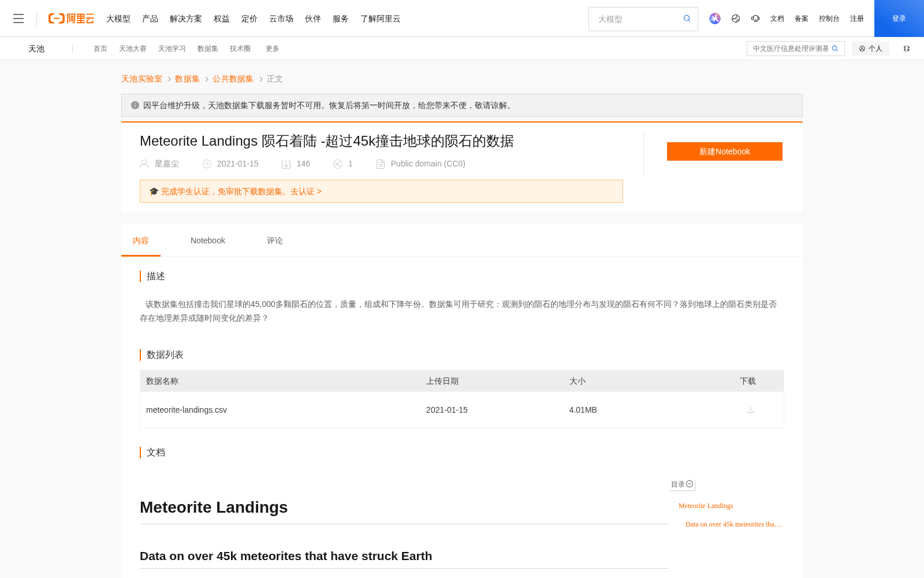Open 数据集 in Tianchi nav
This screenshot has height=578, width=924.
tap(208, 49)
